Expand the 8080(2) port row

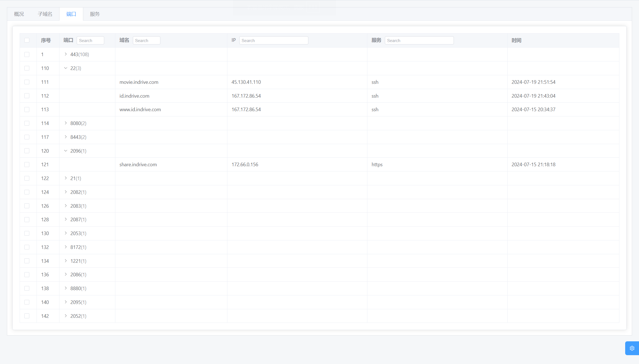pos(66,123)
